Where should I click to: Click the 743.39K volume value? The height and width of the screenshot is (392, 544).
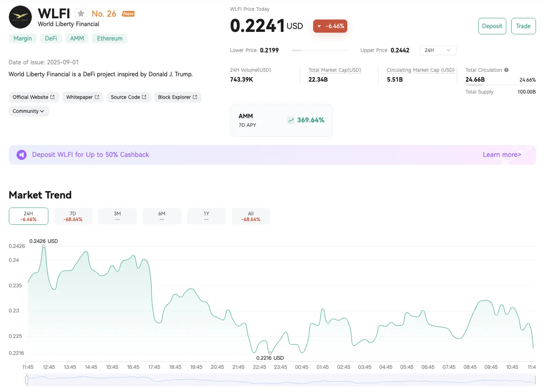(241, 79)
